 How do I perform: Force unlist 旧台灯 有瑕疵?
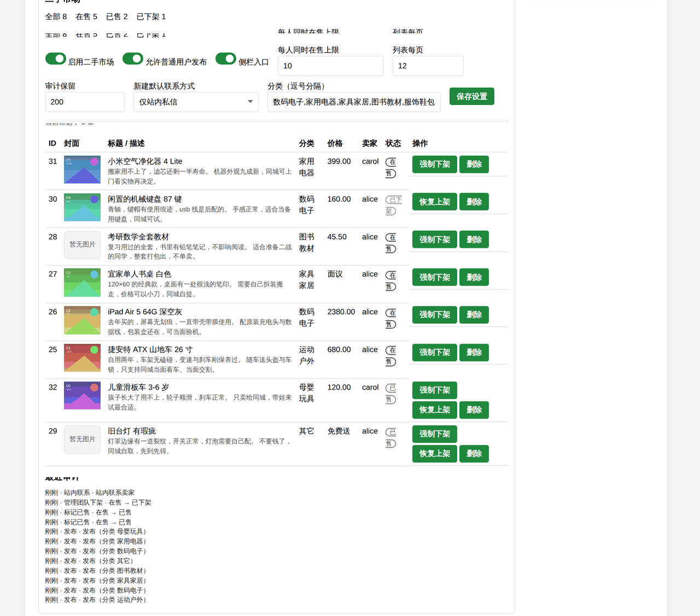(x=435, y=434)
